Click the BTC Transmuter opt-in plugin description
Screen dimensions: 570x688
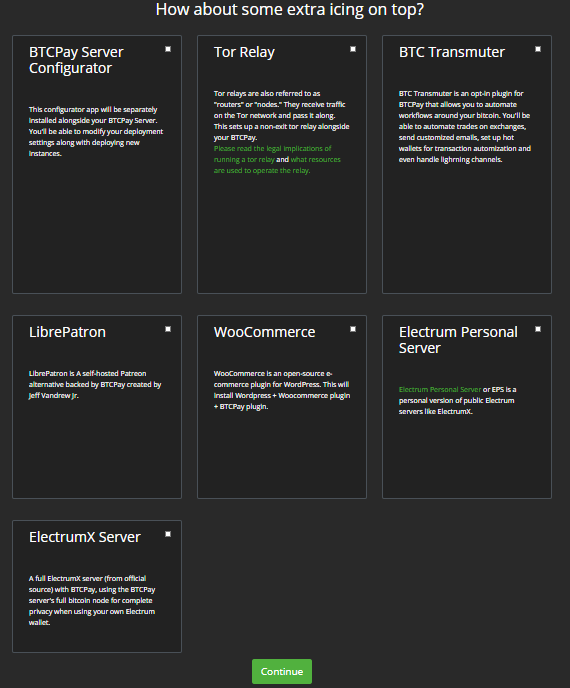point(465,126)
